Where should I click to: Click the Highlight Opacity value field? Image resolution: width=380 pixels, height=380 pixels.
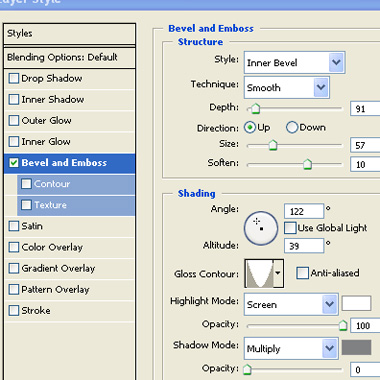pos(365,325)
